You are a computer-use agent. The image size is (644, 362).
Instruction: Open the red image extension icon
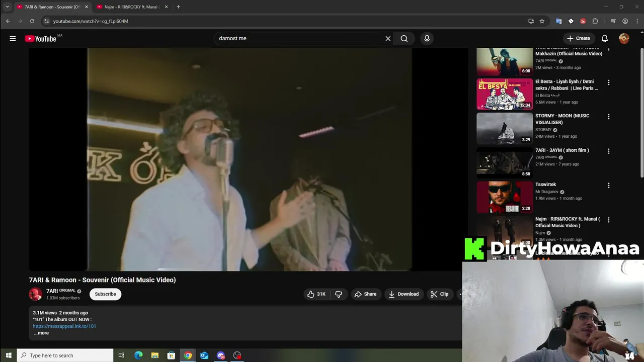pos(583,21)
